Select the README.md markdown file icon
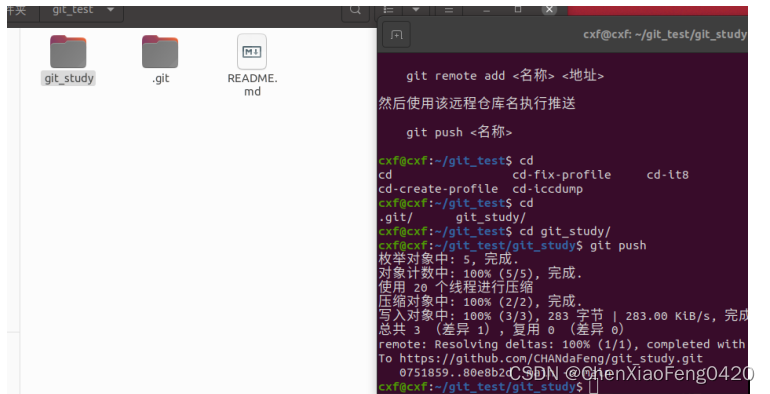This screenshot has height=394, width=770. coord(252,52)
